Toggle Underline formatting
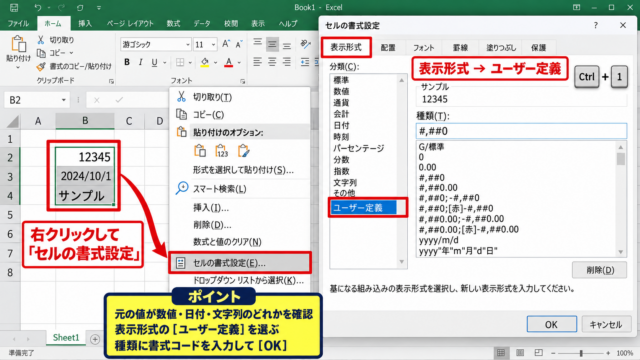Image resolution: width=640 pixels, height=360 pixels. (154, 62)
